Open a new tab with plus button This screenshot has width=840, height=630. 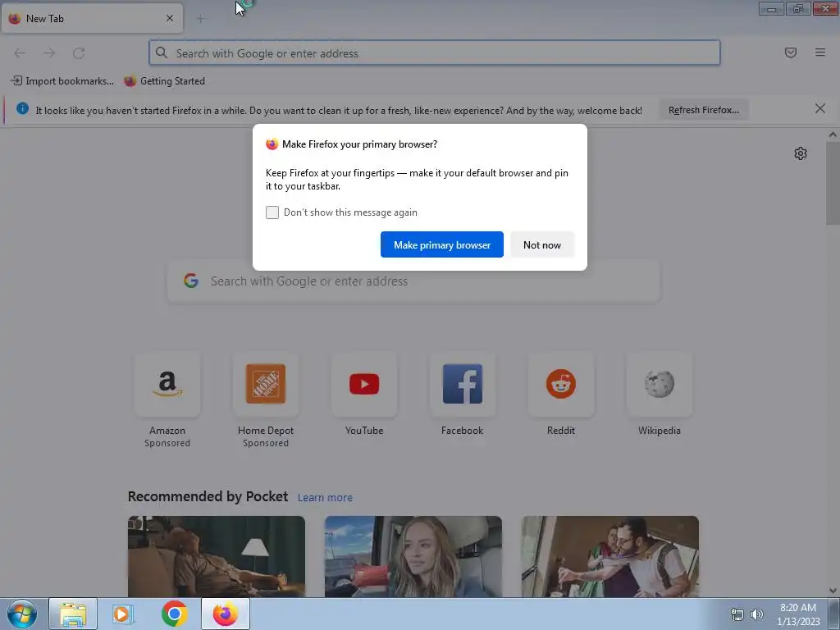pos(200,20)
